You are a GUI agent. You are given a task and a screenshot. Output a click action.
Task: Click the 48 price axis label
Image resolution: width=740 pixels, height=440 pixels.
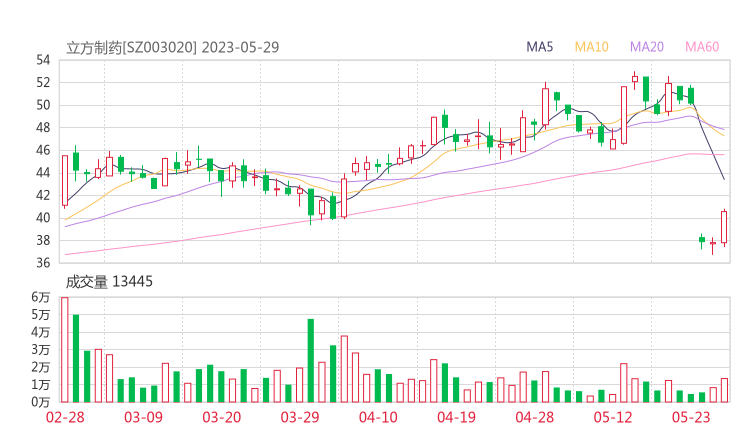(x=43, y=127)
